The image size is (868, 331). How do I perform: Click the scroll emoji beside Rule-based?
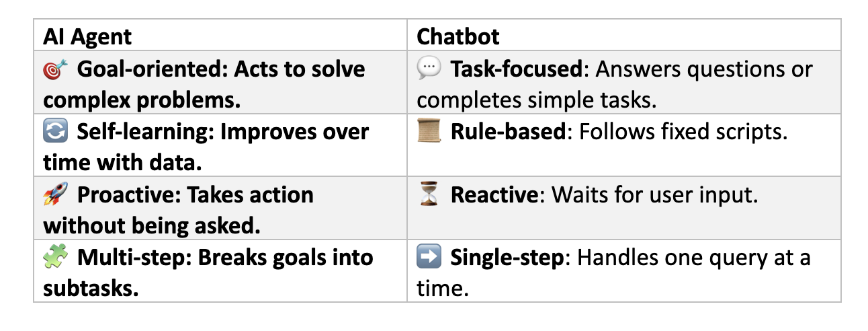click(x=428, y=132)
